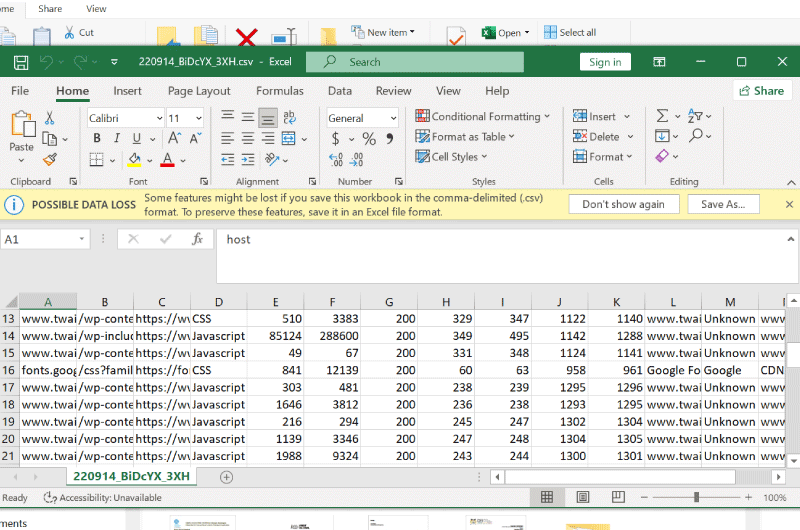The image size is (800, 530).
Task: Open the Borders button
Action: click(96, 160)
